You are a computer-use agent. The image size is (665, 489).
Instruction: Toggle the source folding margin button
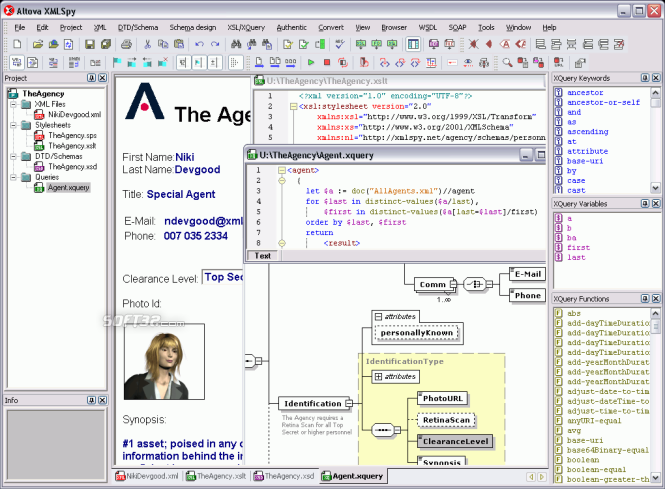click(214, 63)
